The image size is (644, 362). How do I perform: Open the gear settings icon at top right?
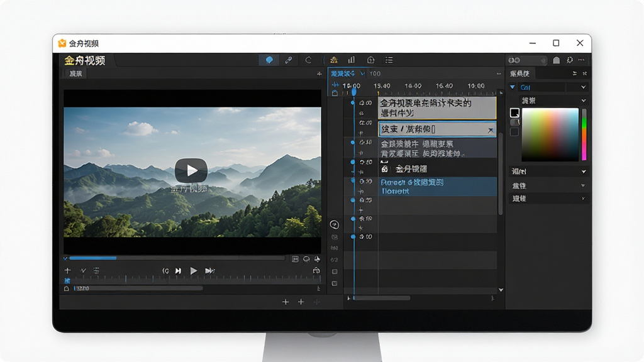coord(570,60)
